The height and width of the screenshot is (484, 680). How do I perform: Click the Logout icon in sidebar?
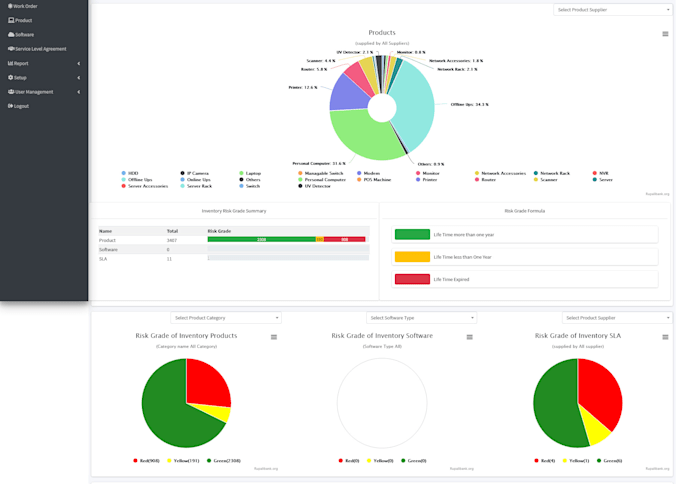(x=10, y=106)
